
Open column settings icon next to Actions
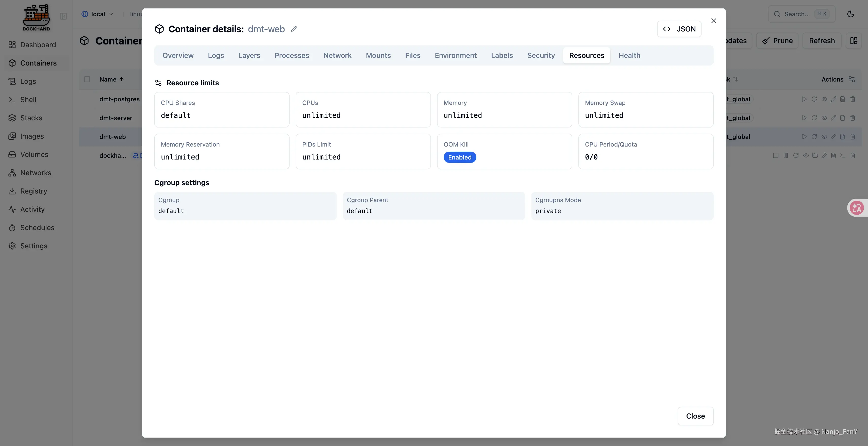[852, 79]
